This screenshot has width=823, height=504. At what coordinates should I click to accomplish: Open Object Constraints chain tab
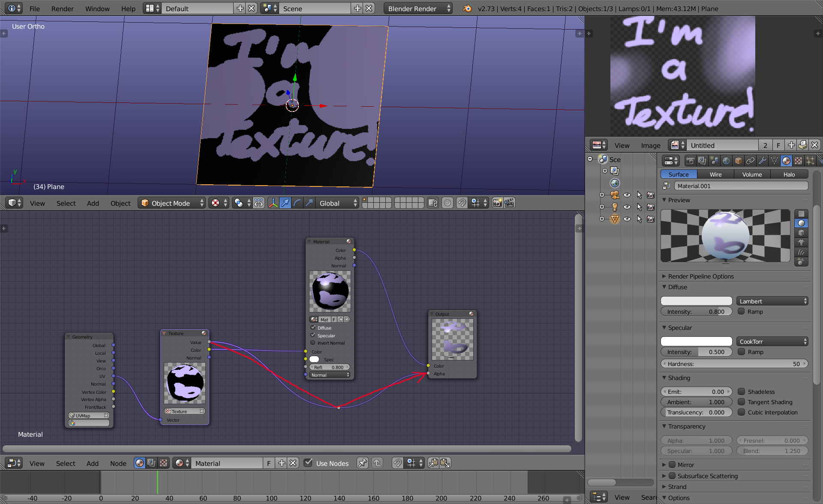pyautogui.click(x=750, y=161)
